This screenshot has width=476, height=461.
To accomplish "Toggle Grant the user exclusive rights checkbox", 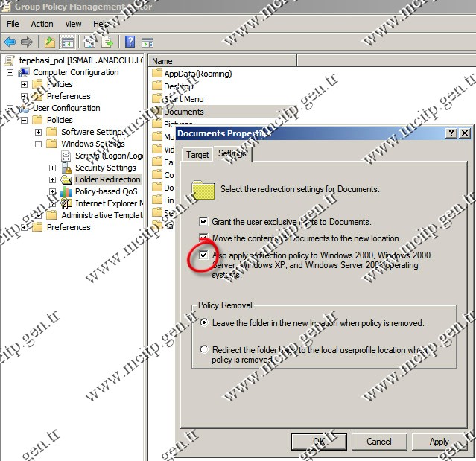I will click(x=203, y=221).
